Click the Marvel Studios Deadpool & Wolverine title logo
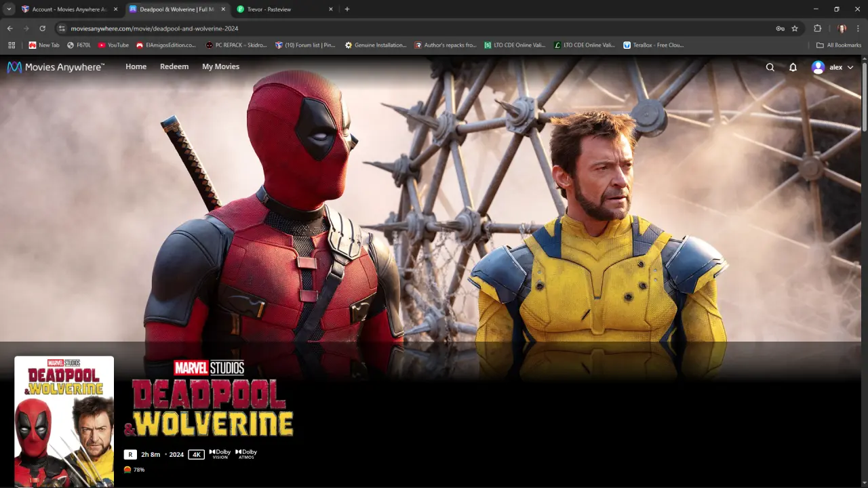The image size is (868, 488). tap(209, 398)
